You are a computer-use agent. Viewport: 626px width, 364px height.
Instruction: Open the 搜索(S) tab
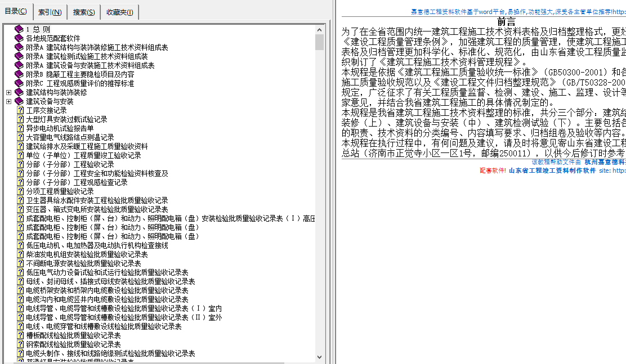[x=84, y=12]
